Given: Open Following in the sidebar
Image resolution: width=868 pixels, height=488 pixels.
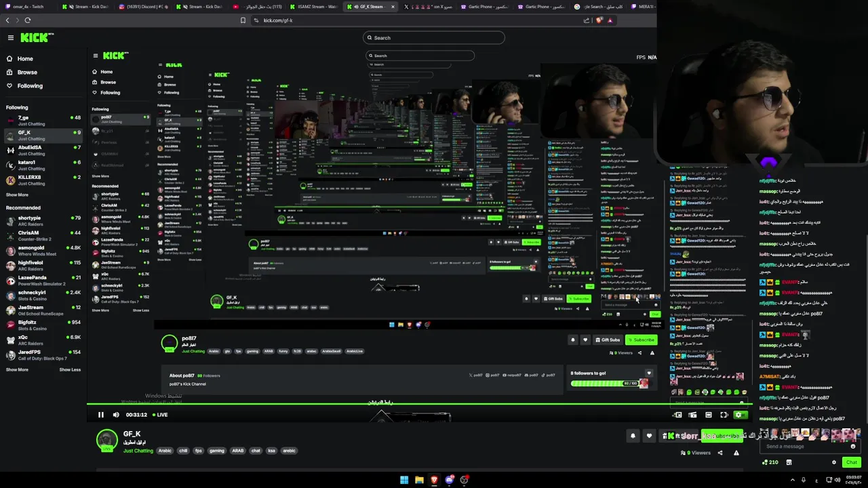Looking at the screenshot, I should coord(30,86).
